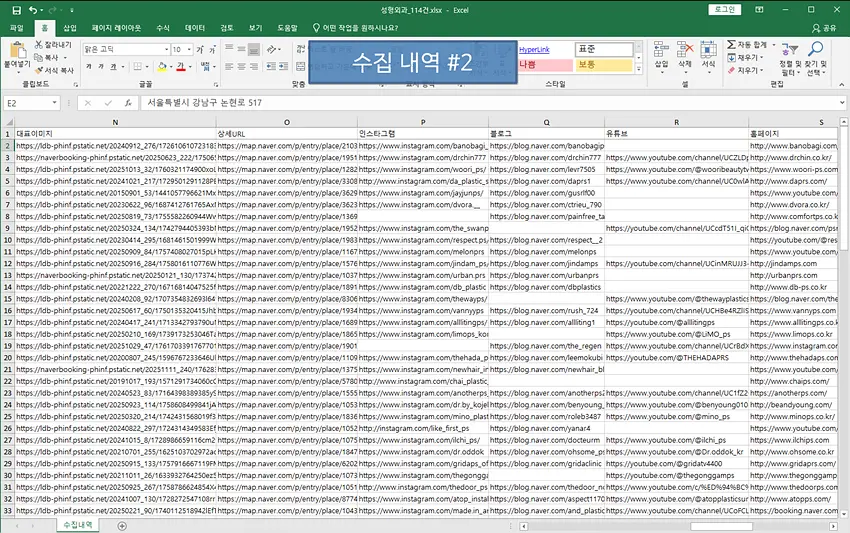Click the 로그인 sign-in button
850x533 pixels.
click(x=724, y=10)
